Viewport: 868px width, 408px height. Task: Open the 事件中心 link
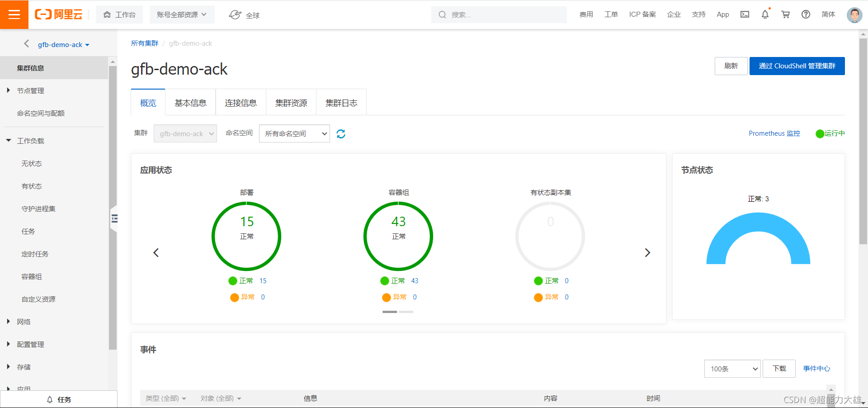coord(816,369)
